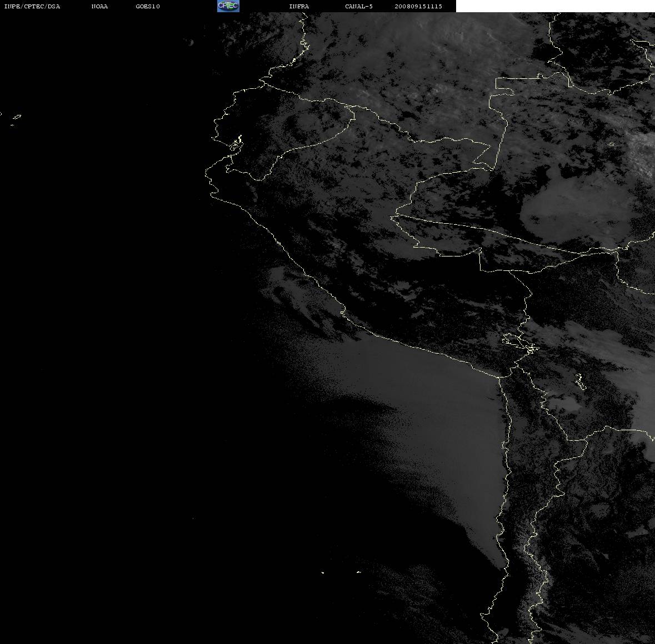Click the GOES10 satellite name label

pyautogui.click(x=147, y=6)
